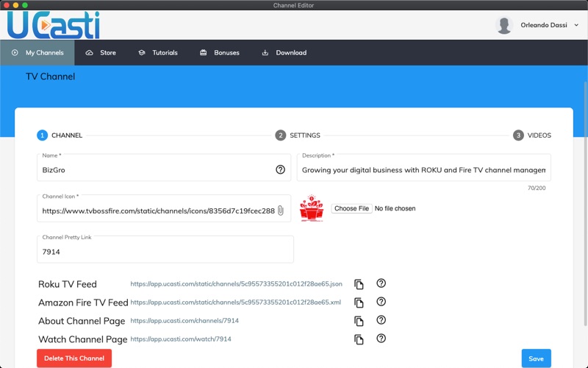Click the Channel Pretty Link field
588x368 pixels.
click(165, 250)
